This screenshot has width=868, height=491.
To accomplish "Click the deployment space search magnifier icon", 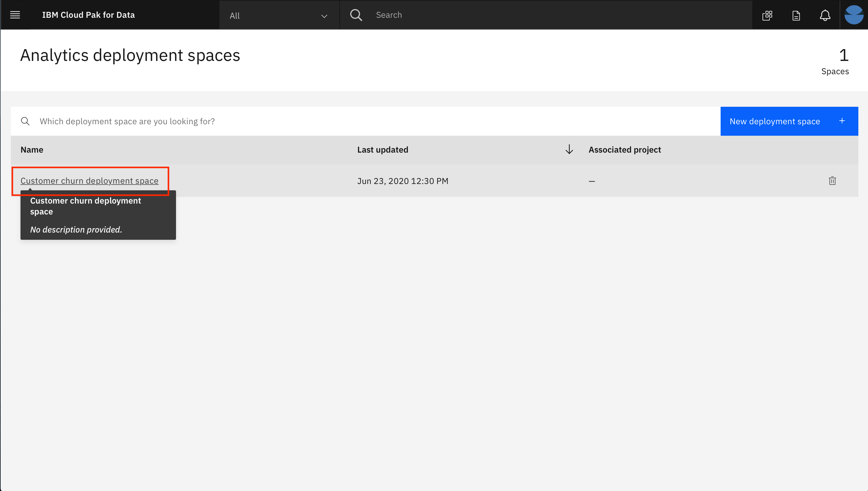I will pos(25,121).
